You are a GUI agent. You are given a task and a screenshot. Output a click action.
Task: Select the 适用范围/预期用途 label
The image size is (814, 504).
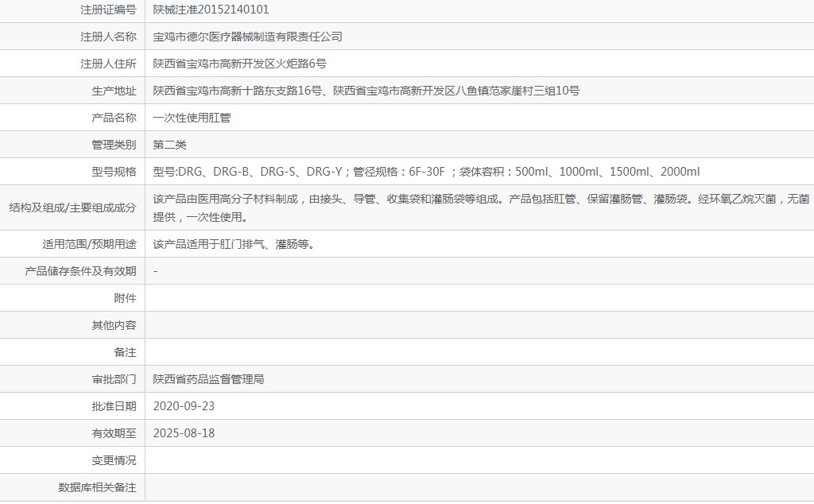pos(89,245)
